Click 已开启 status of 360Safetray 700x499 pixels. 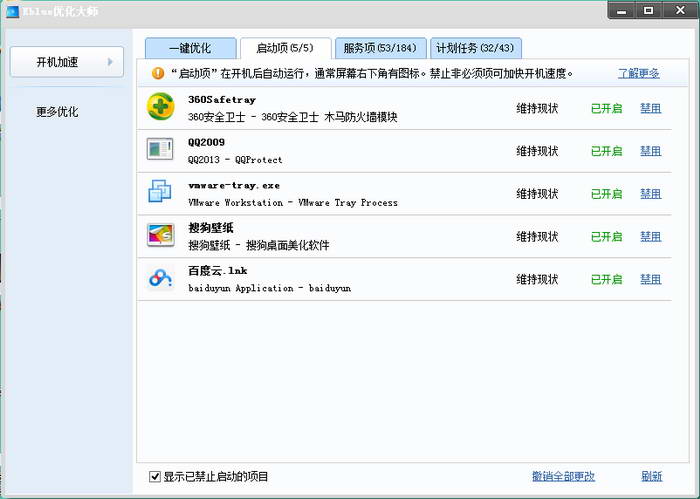click(606, 108)
